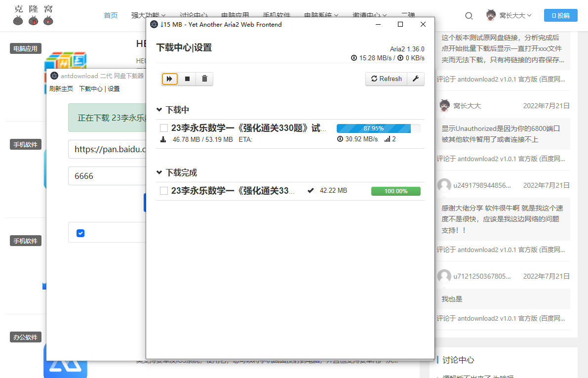
Task: Click the download arrow icon beside file size
Action: coord(163,139)
